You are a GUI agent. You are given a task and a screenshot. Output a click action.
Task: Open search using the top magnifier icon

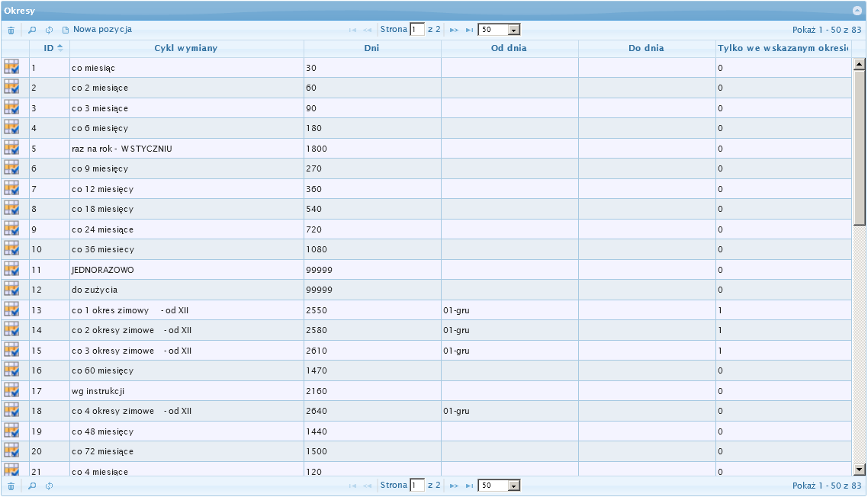[x=32, y=30]
